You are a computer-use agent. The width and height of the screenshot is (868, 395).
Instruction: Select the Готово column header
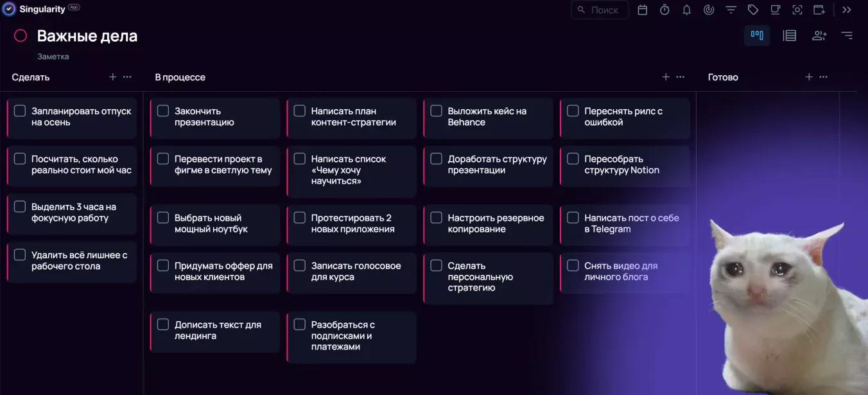click(x=723, y=77)
